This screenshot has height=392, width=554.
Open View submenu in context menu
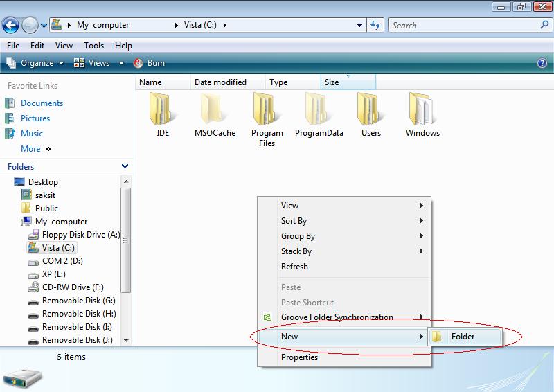(344, 206)
